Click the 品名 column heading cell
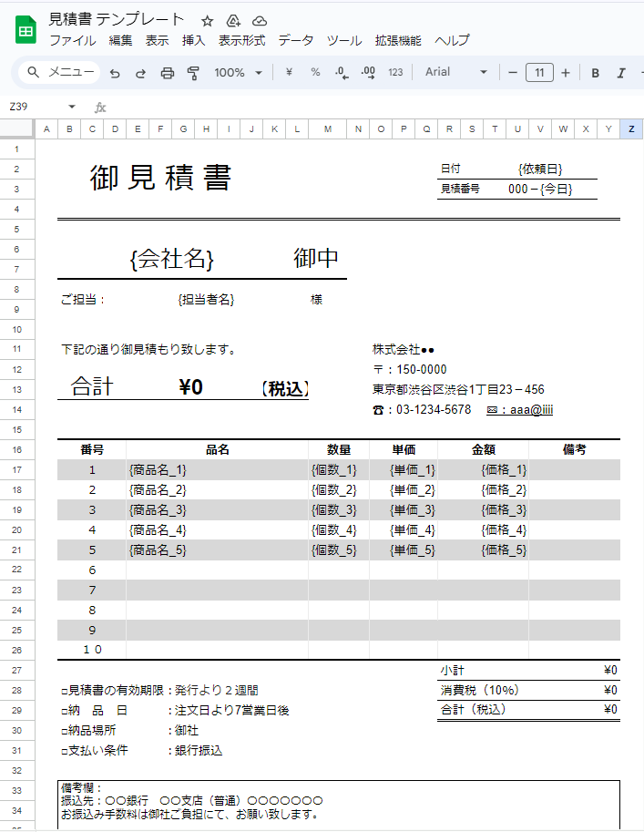This screenshot has width=644, height=832. pyautogui.click(x=218, y=450)
